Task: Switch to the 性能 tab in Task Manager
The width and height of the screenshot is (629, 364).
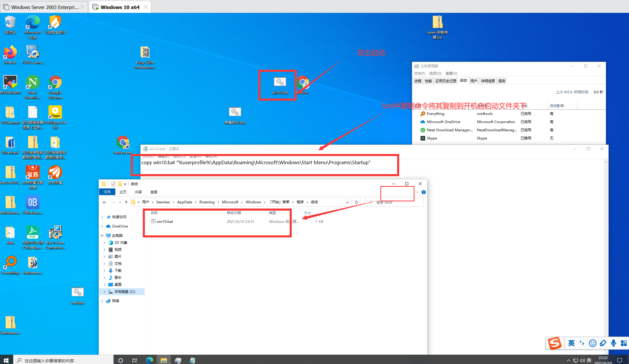Action: pyautogui.click(x=428, y=81)
